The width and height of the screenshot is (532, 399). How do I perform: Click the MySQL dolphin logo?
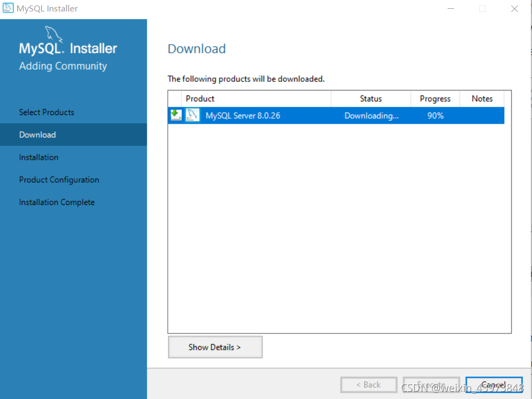click(x=53, y=34)
